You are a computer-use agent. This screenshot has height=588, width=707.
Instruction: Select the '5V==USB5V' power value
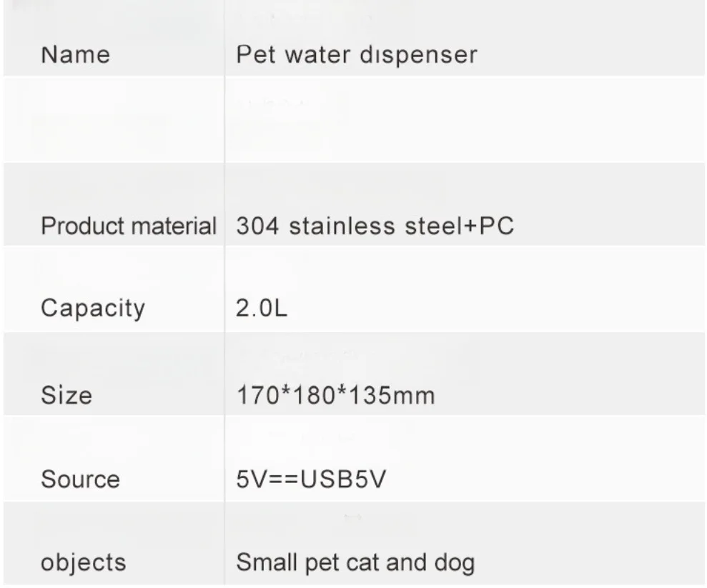(x=311, y=479)
